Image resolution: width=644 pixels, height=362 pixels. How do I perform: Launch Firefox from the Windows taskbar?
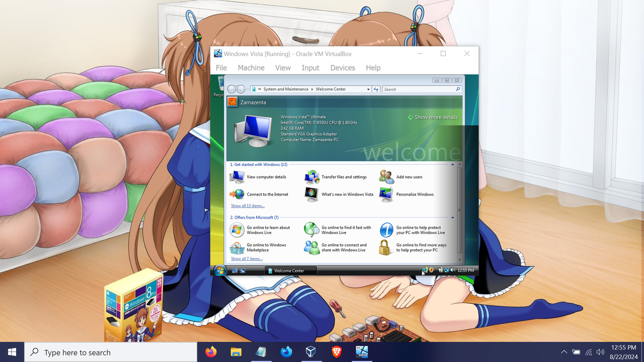211,351
